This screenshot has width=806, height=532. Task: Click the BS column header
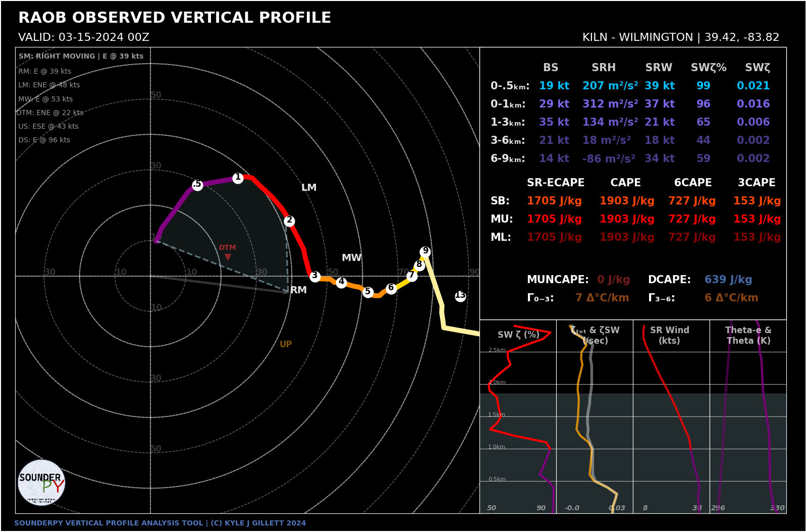point(551,68)
